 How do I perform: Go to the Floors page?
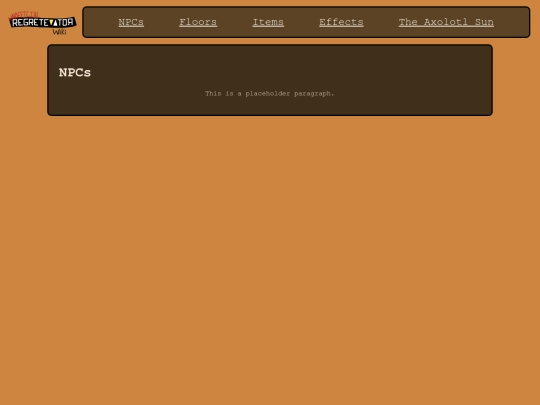[198, 22]
